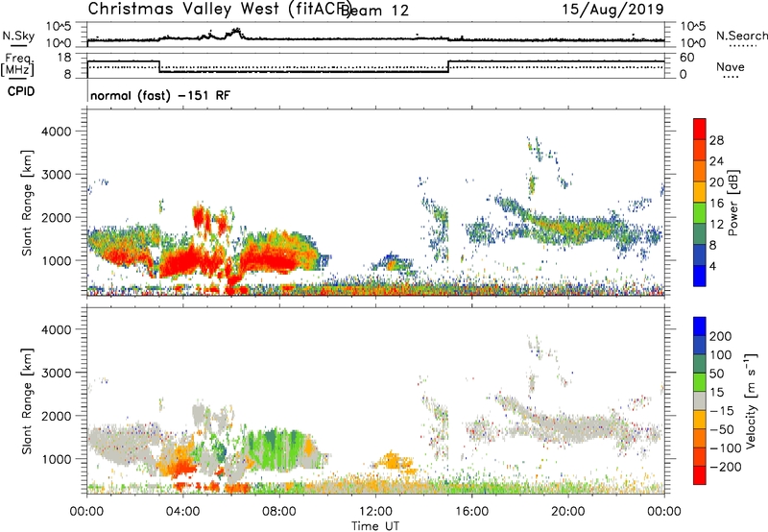Click the 50 label on Velocity color bar

click(717, 374)
